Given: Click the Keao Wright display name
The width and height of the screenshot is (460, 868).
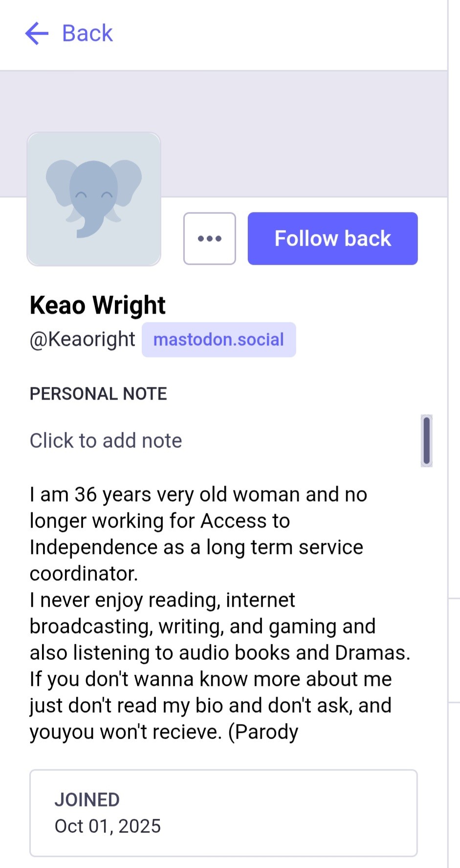Looking at the screenshot, I should (x=98, y=305).
